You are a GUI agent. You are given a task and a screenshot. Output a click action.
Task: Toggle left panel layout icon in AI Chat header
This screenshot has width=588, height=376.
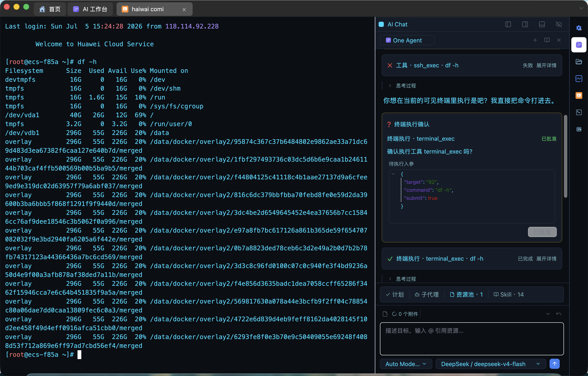coord(508,25)
